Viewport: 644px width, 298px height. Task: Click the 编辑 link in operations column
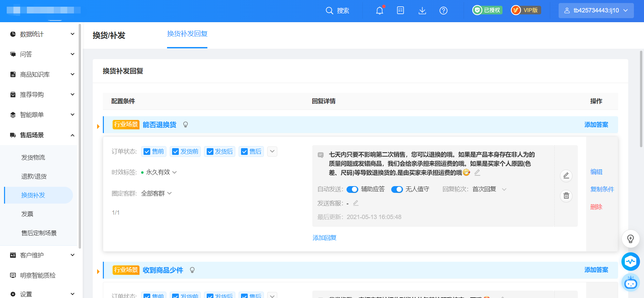(x=596, y=172)
